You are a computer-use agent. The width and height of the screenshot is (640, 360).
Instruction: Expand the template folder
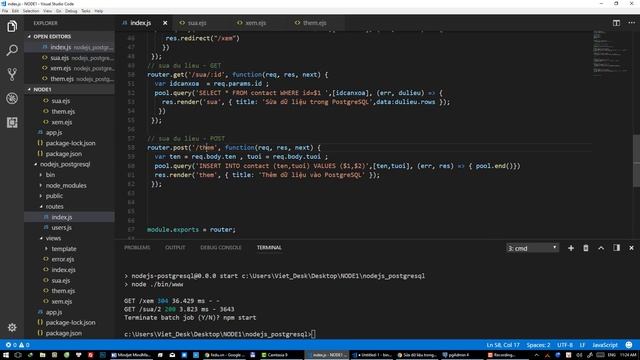click(64, 249)
